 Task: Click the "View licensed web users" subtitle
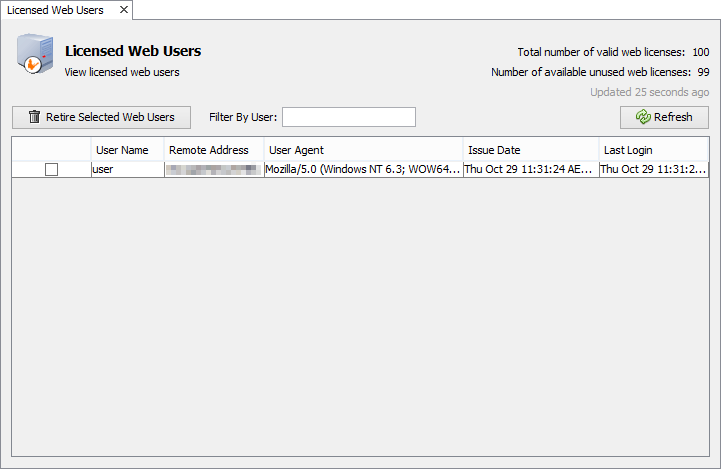(122, 72)
